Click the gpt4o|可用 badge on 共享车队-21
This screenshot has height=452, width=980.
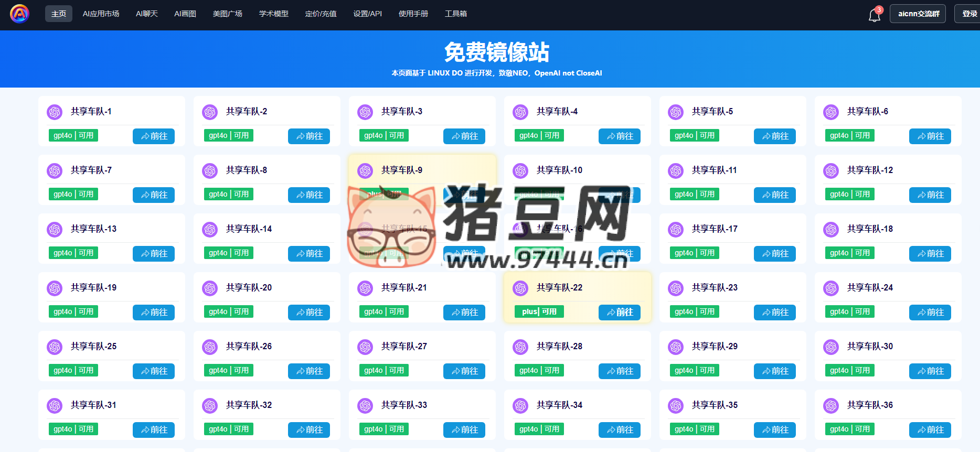point(384,311)
